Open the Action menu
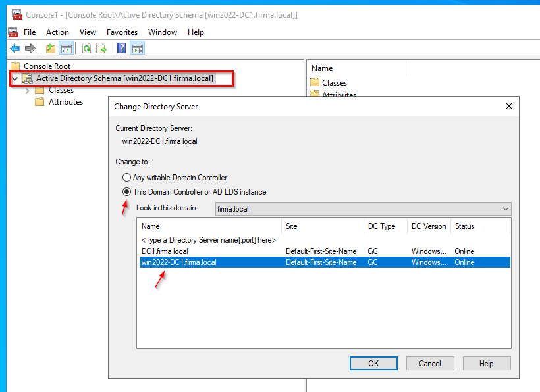The height and width of the screenshot is (392, 540). pos(57,32)
